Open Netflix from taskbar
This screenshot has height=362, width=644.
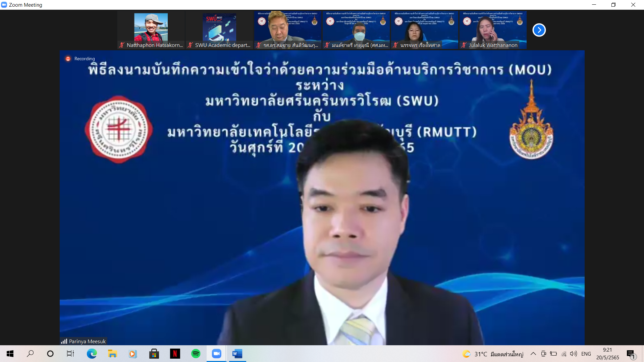pyautogui.click(x=175, y=354)
